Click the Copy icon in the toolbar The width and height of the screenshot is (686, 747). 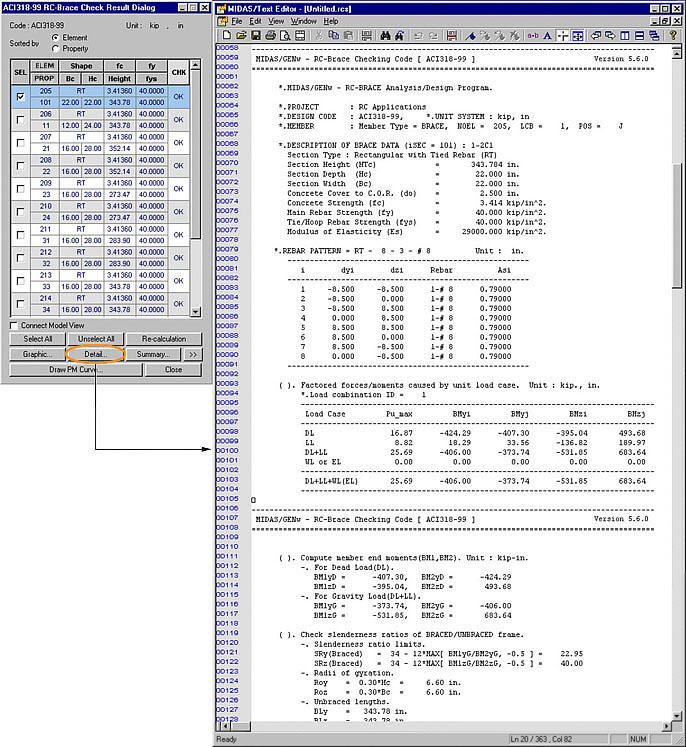click(333, 35)
